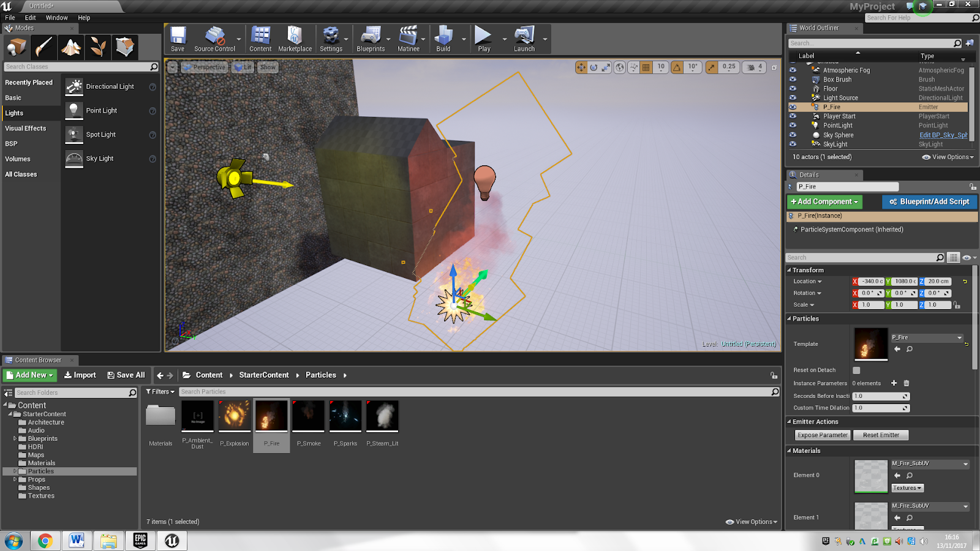Use selected asset arrow for Template
This screenshot has height=551, width=980.
897,349
